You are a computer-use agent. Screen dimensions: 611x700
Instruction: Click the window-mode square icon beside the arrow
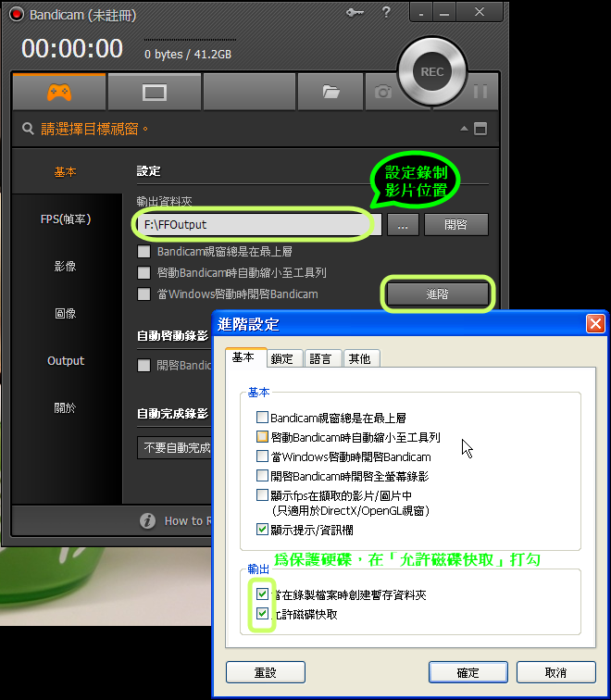tap(480, 129)
